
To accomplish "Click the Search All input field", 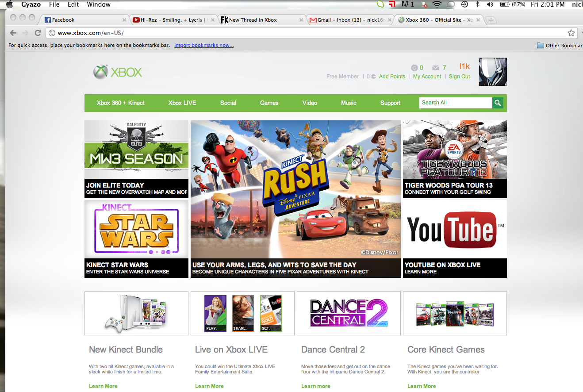I will [x=456, y=103].
